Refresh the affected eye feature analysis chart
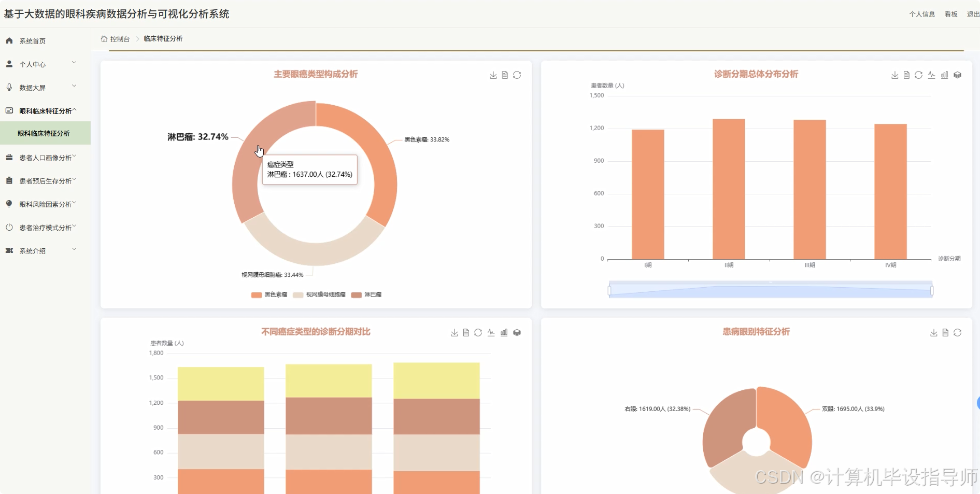This screenshot has height=494, width=980. (957, 333)
